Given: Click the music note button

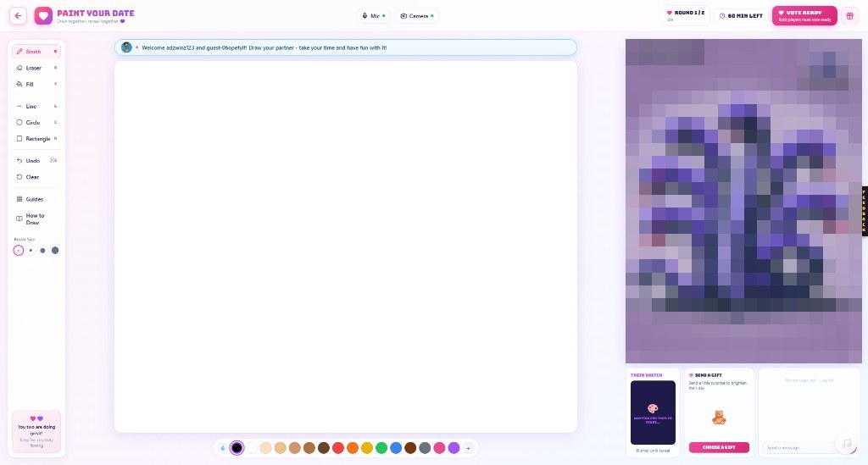Looking at the screenshot, I should tap(847, 444).
